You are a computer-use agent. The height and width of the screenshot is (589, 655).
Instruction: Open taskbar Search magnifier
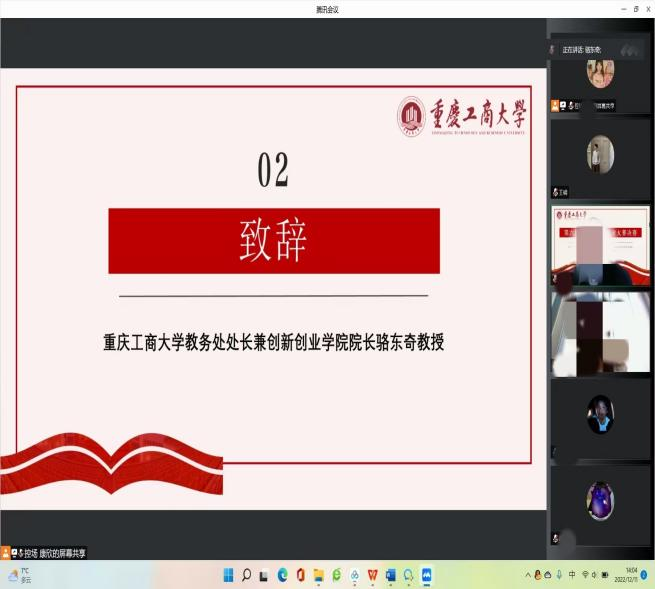coord(246,576)
